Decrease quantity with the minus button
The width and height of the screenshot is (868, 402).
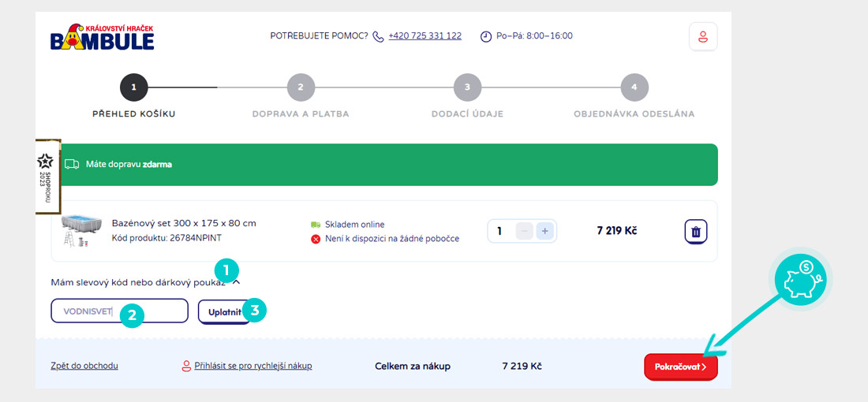click(x=525, y=231)
